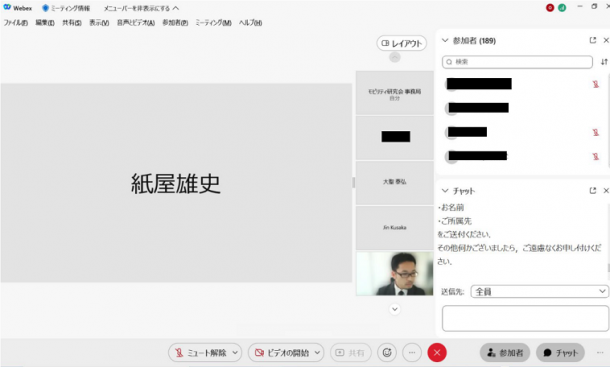
Task: Pop out the participants panel
Action: (592, 40)
